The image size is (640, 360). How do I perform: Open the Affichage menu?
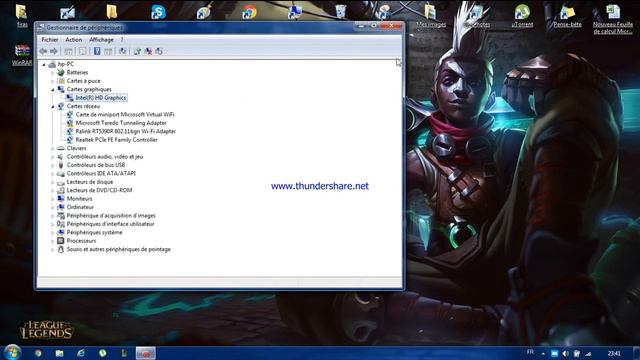pos(101,40)
